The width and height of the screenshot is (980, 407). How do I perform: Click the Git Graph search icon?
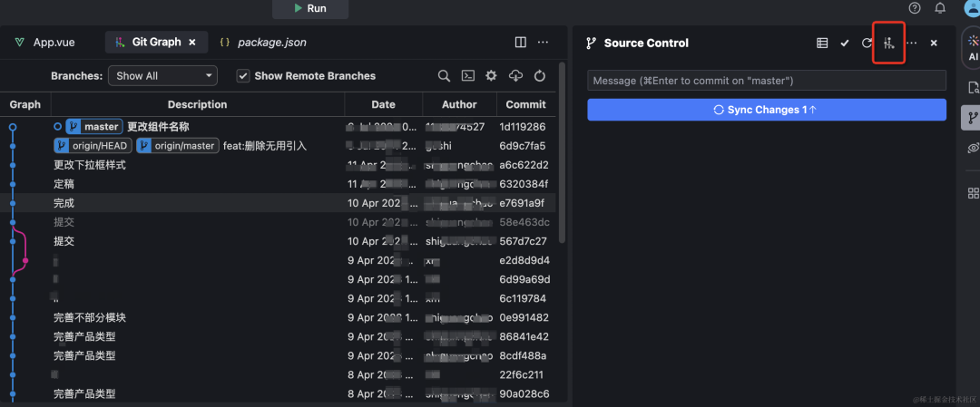[444, 76]
